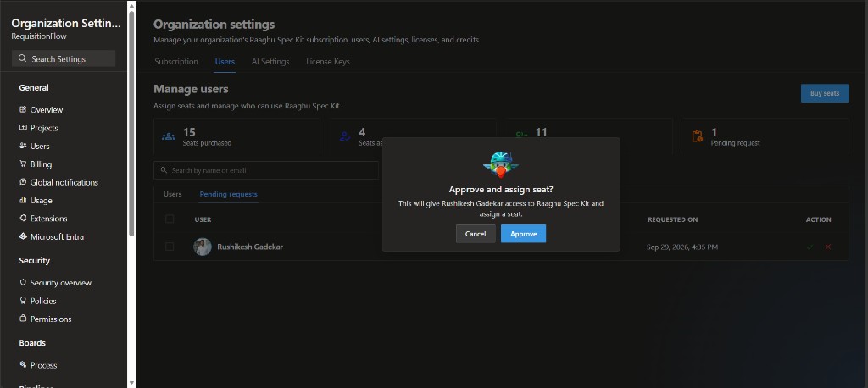Click the Usage chart icon
The width and height of the screenshot is (868, 388).
[x=23, y=200]
